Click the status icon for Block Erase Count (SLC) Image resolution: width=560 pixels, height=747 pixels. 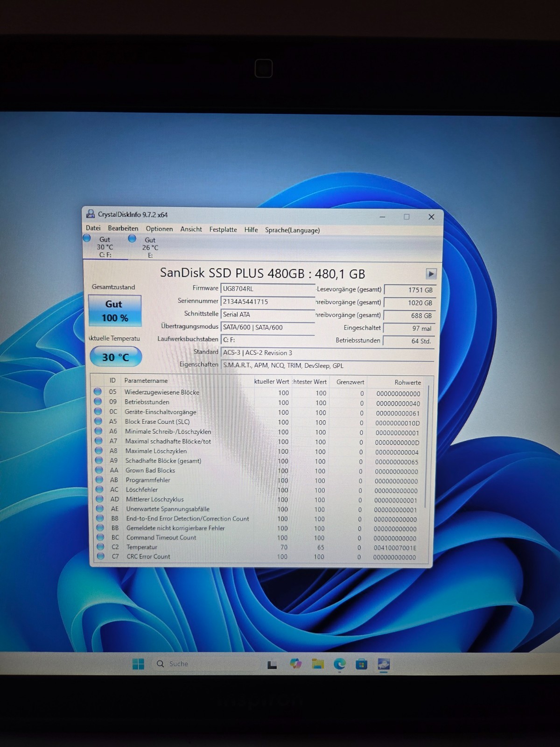click(x=98, y=421)
